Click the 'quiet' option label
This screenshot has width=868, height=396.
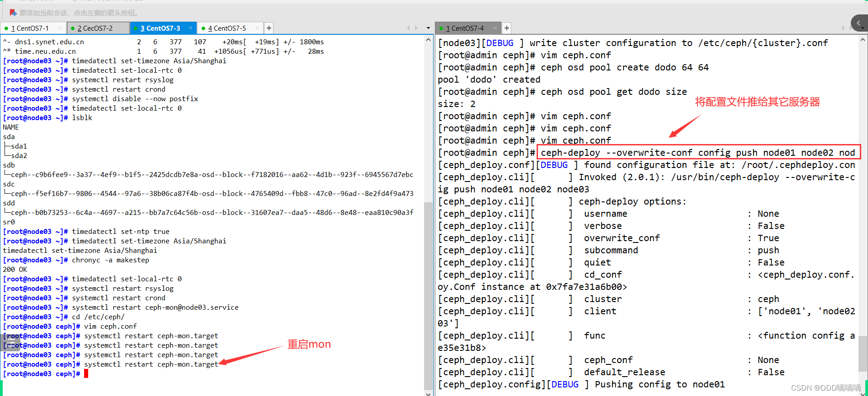[597, 262]
